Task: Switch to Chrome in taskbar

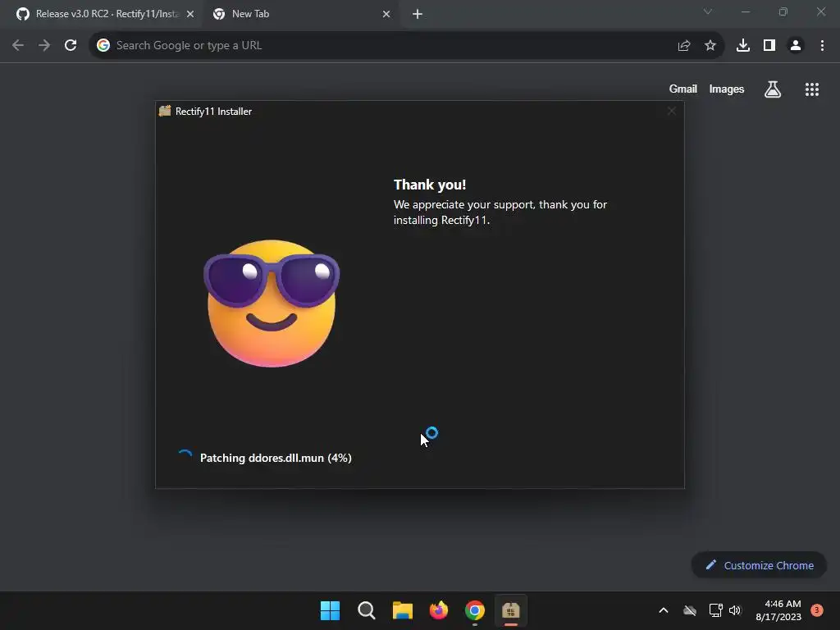Action: (x=475, y=610)
